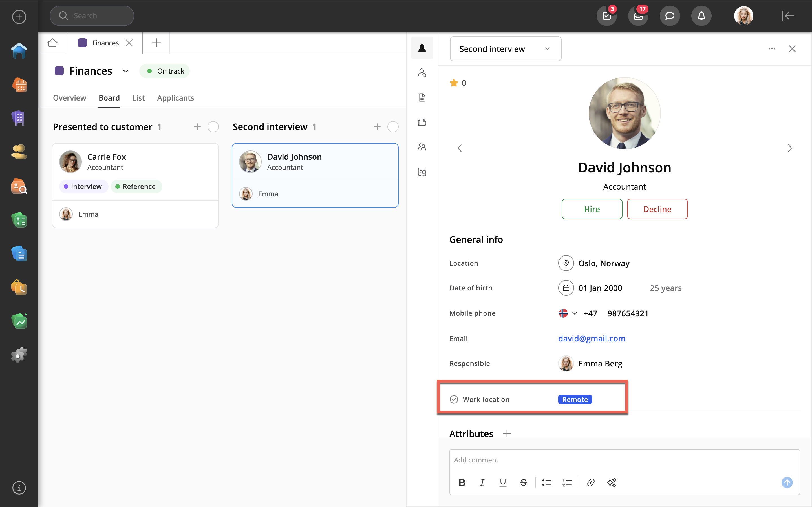Open the Second interview stage dropdown
Image resolution: width=812 pixels, height=507 pixels.
click(x=505, y=49)
